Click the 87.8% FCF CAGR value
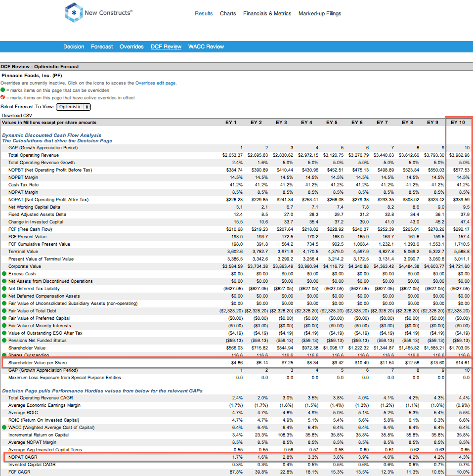The image size is (473, 476). pos(236,472)
